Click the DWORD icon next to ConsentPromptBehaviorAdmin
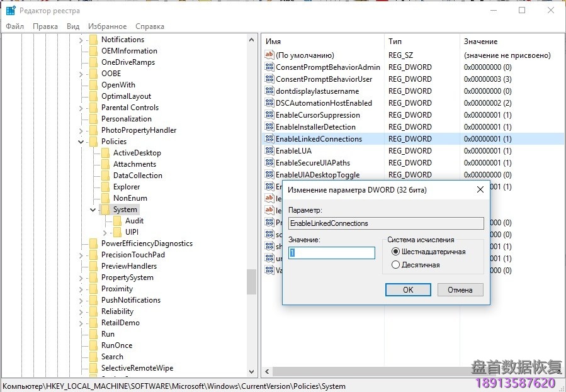 pyautogui.click(x=269, y=67)
